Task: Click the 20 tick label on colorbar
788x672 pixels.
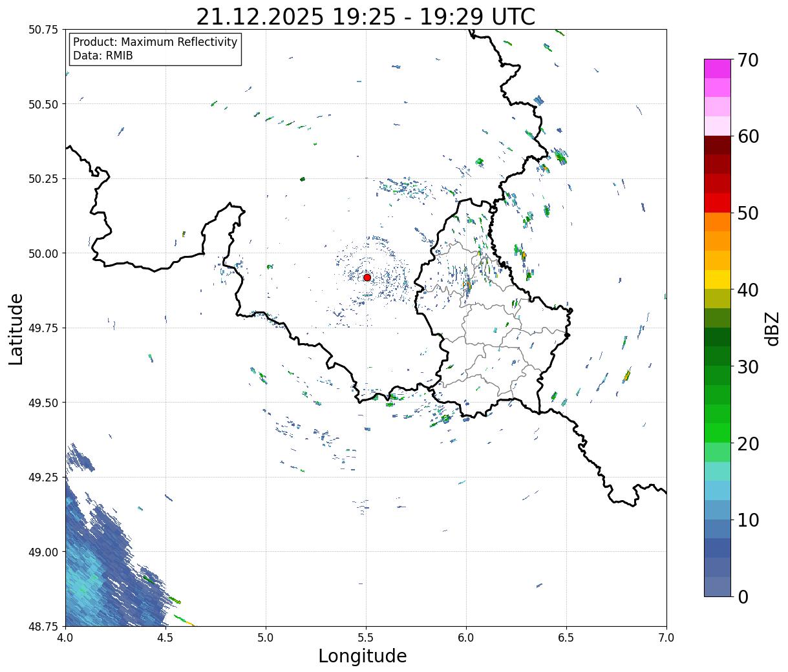Action: (x=748, y=443)
